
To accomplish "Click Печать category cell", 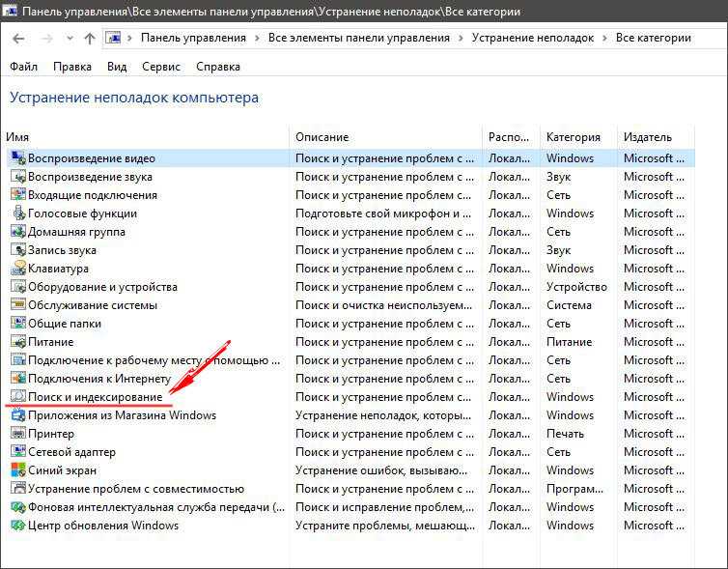I will pyautogui.click(x=565, y=434).
